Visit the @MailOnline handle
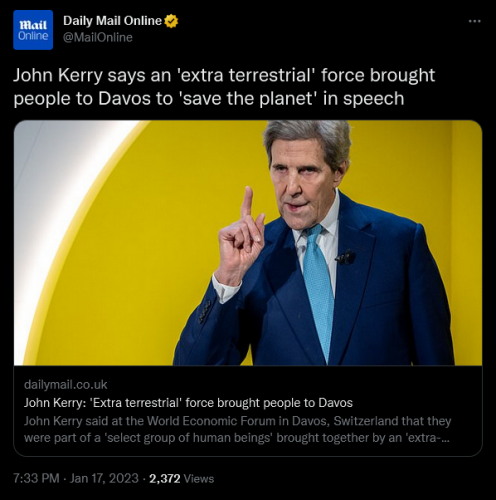Image resolution: width=496 pixels, height=500 pixels. pos(98,37)
